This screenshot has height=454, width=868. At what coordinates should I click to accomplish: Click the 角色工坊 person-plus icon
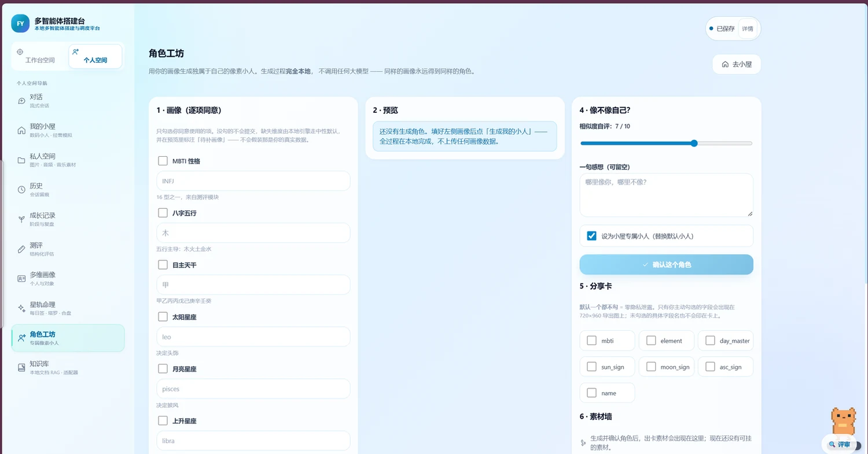(21, 338)
